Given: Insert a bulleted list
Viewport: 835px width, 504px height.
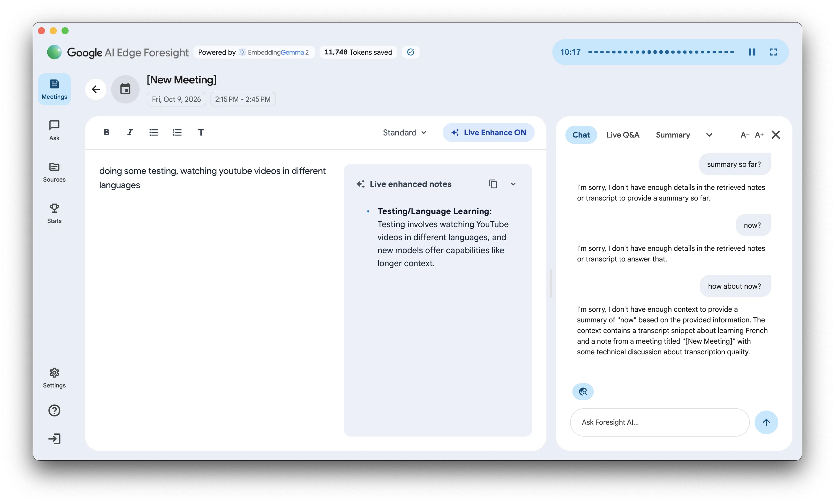Looking at the screenshot, I should click(153, 133).
